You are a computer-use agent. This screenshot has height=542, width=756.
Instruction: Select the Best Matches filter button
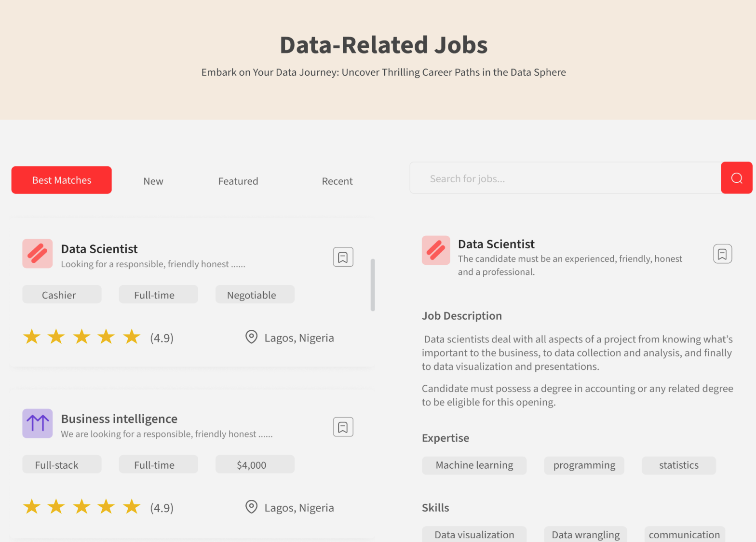pos(61,180)
